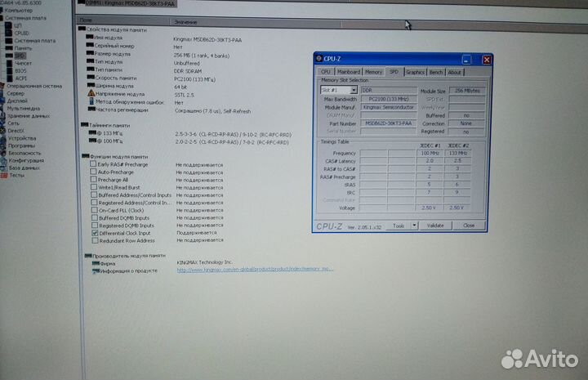The width and height of the screenshot is (588, 380).
Task: Switch to the Graphics tab in CPU-Z
Action: pos(415,72)
